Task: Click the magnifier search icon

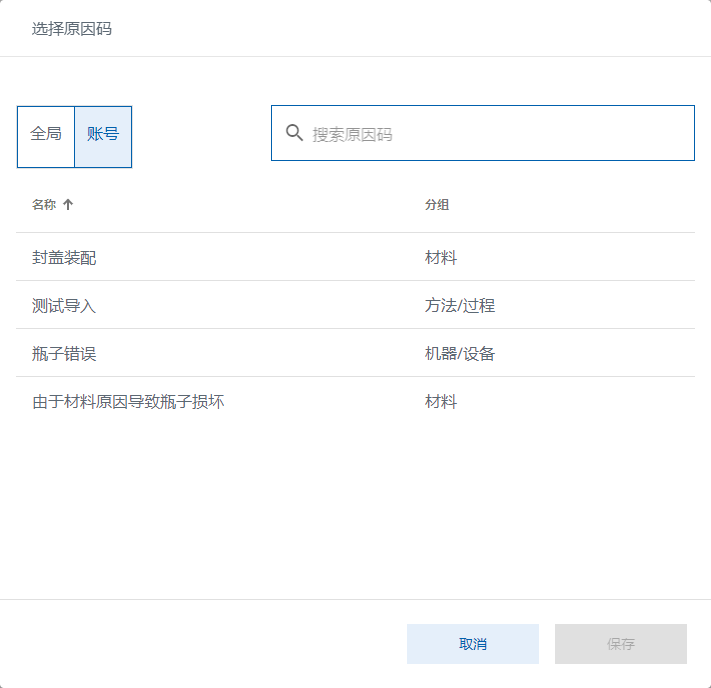Action: point(294,133)
